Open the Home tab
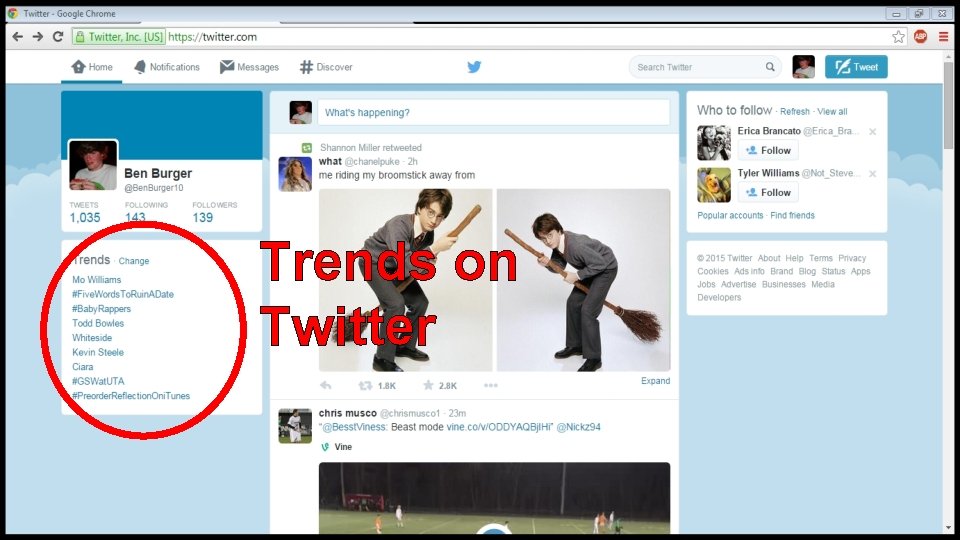 92,67
